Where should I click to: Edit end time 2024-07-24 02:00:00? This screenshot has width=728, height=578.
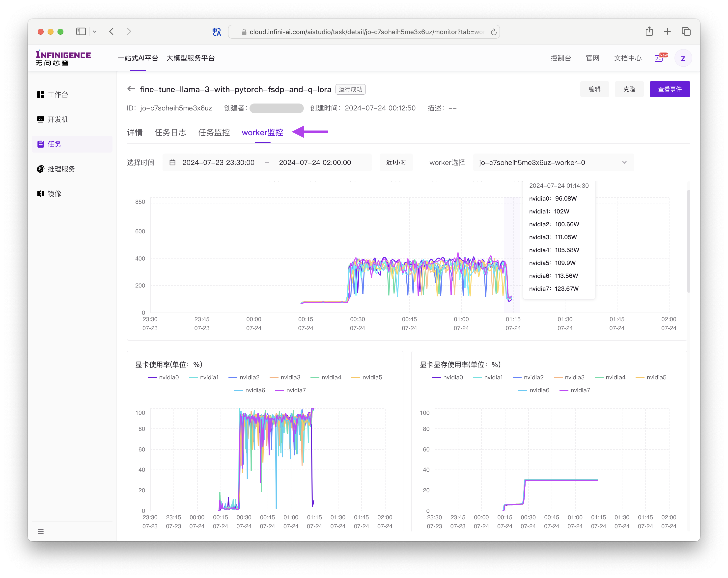(x=315, y=163)
